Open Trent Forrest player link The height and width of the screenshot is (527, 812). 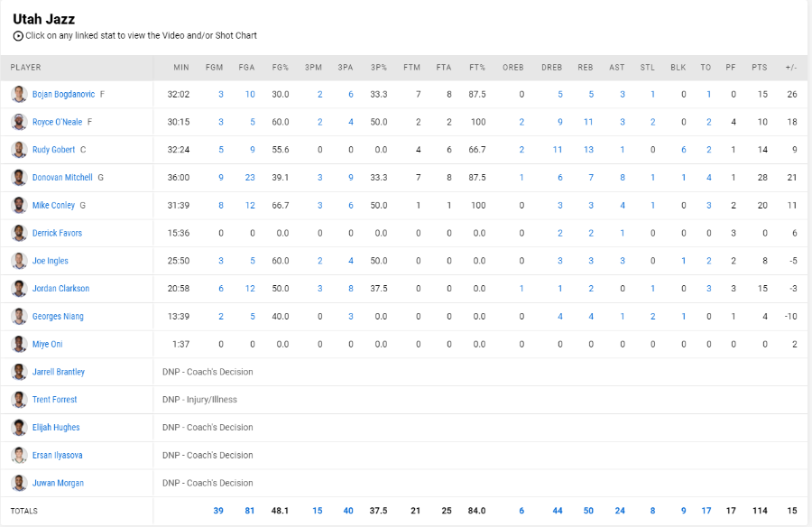(54, 400)
